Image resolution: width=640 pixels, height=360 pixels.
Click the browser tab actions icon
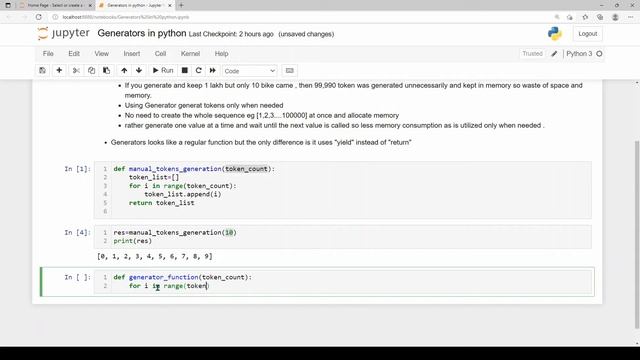(8, 5)
